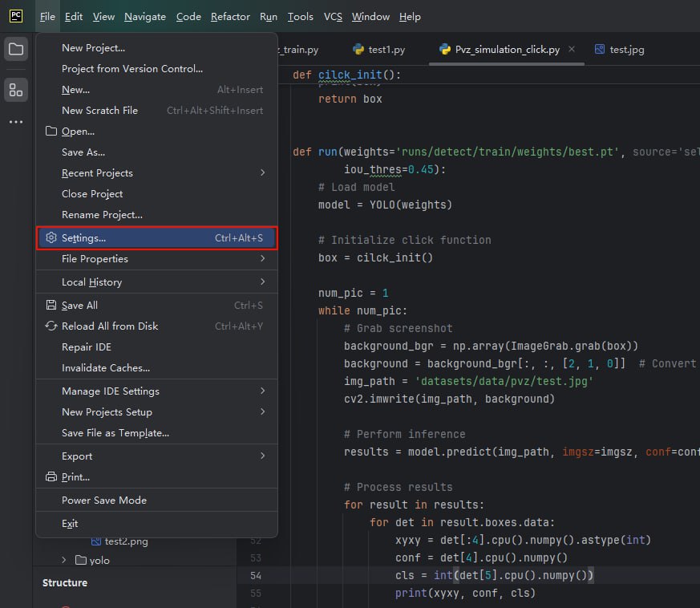Open the Structure tool window icon
The height and width of the screenshot is (608, 700).
pyautogui.click(x=16, y=90)
